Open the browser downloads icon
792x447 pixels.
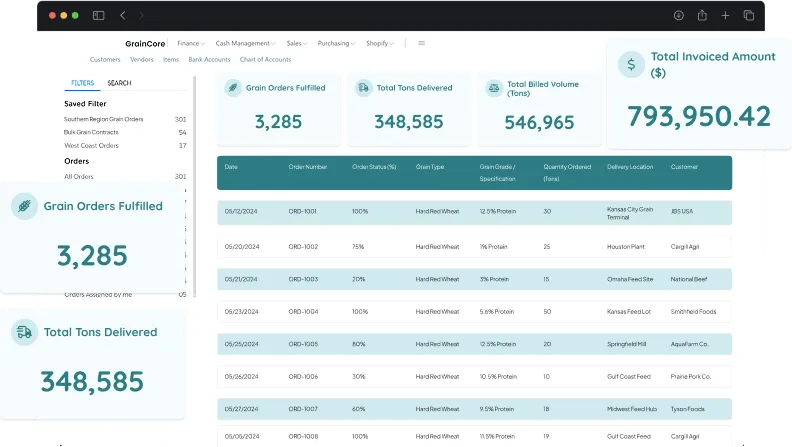[678, 15]
